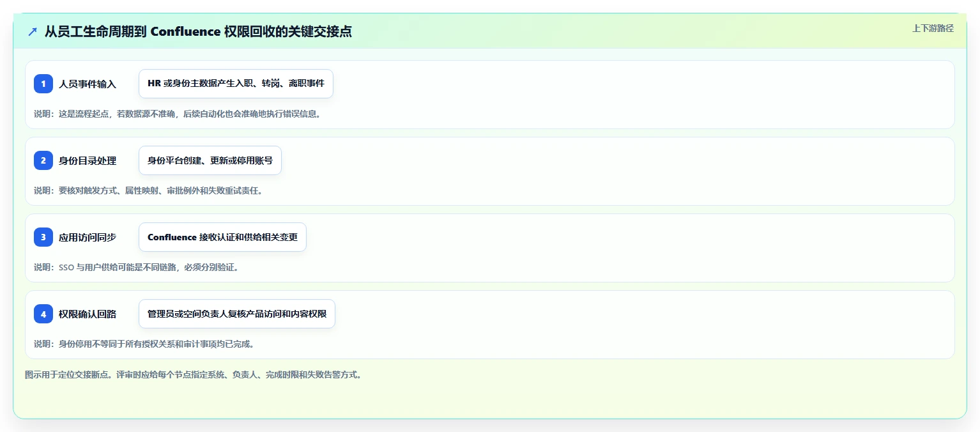Click the arrow icon beside the title

33,31
